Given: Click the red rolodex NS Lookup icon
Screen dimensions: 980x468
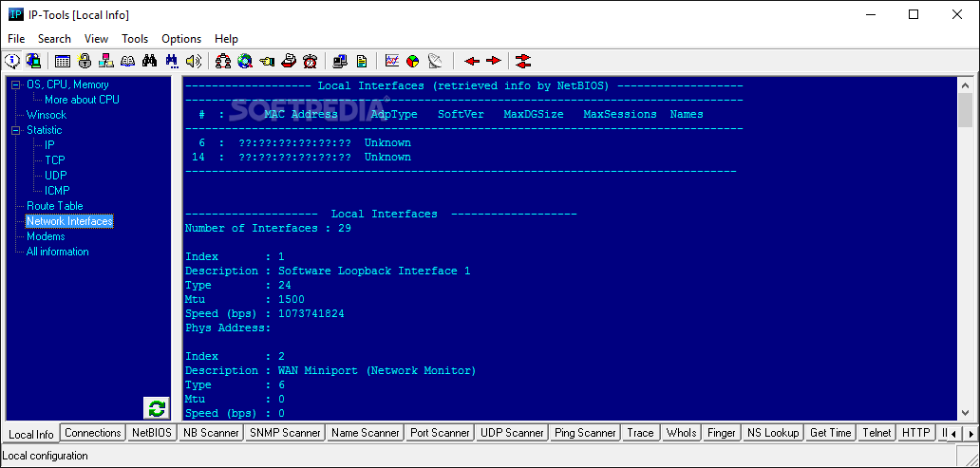Looking at the screenshot, I should [288, 61].
